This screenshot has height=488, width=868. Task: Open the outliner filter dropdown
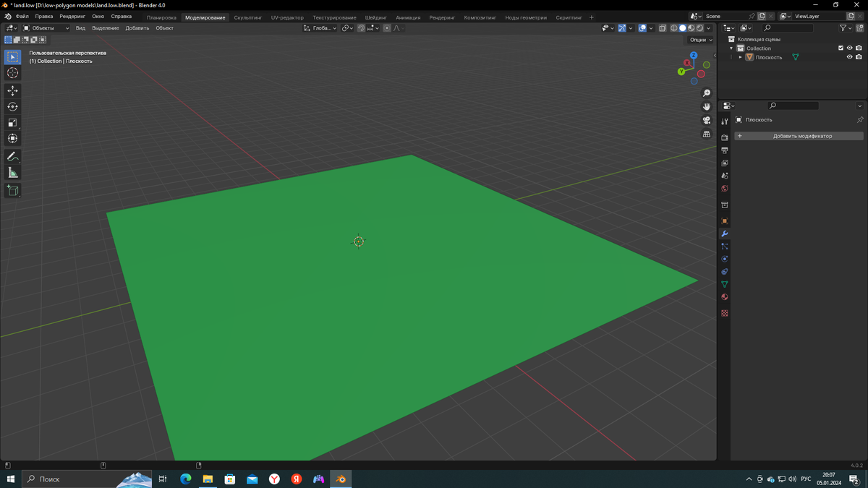[x=845, y=28]
